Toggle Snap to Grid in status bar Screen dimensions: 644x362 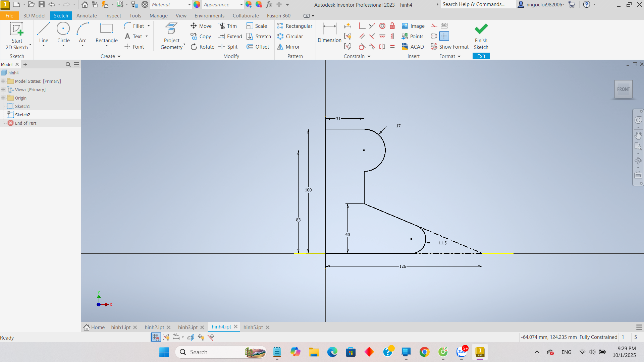point(156,337)
